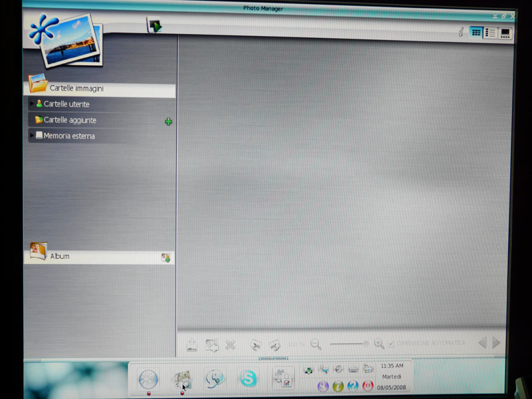
Task: Expand the Memoria esterna tree arrow
Action: pyautogui.click(x=31, y=136)
